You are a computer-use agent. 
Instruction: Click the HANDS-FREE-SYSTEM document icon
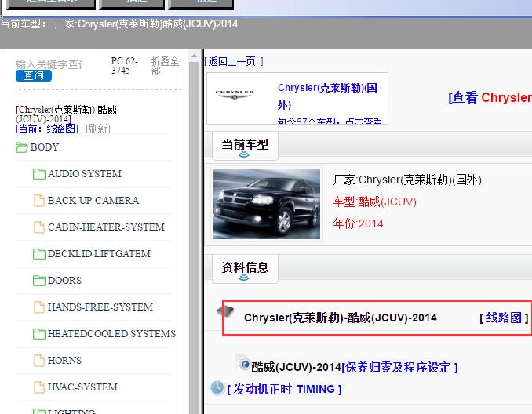pyautogui.click(x=39, y=307)
